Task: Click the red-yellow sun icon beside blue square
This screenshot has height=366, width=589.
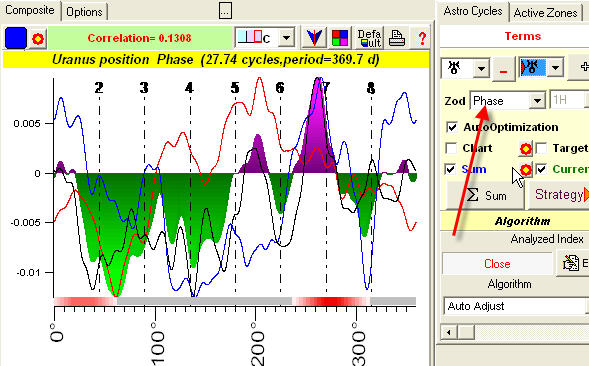Action: pyautogui.click(x=38, y=38)
